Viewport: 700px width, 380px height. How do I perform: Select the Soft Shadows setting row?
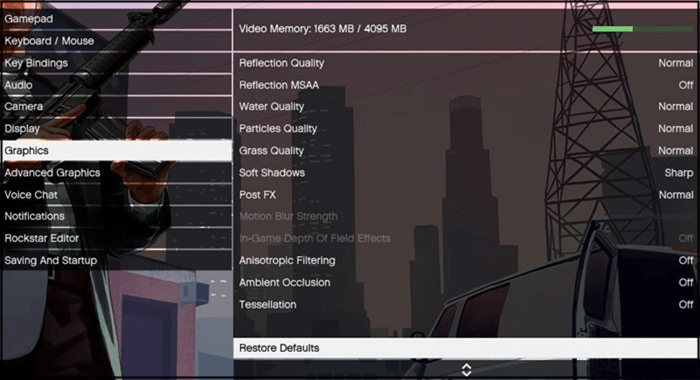[x=465, y=172]
